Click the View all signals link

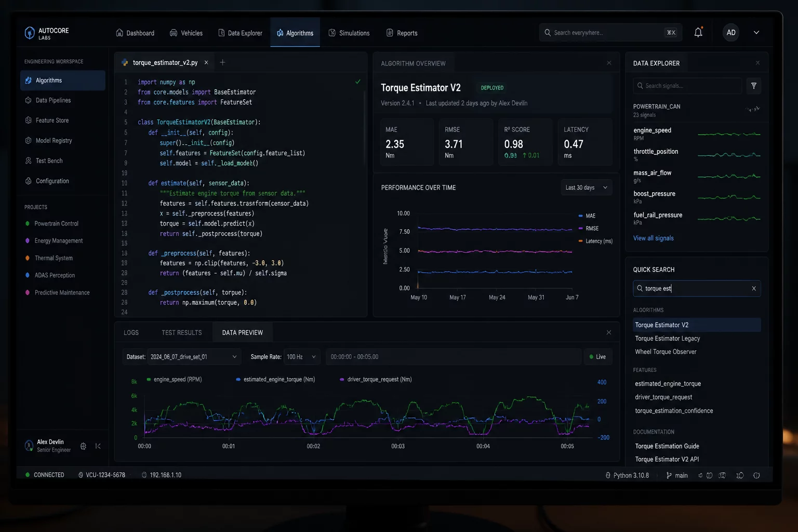click(654, 238)
